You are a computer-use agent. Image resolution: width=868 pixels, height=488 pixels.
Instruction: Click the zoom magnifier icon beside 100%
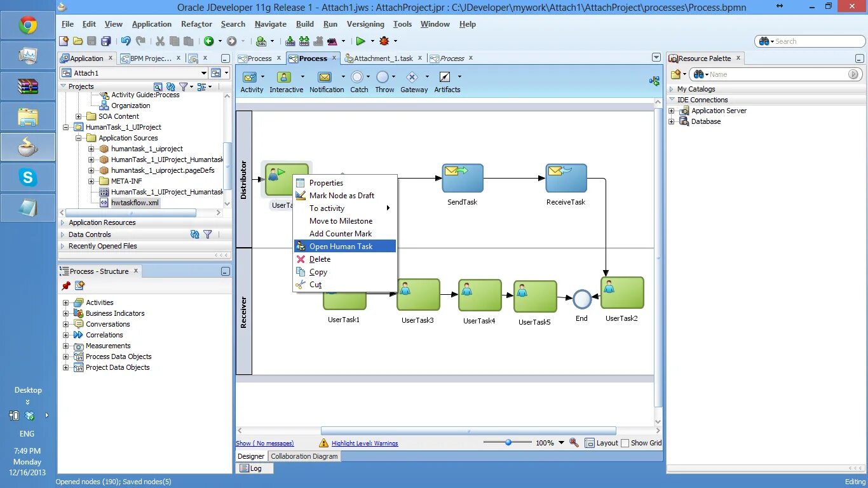[x=574, y=443]
